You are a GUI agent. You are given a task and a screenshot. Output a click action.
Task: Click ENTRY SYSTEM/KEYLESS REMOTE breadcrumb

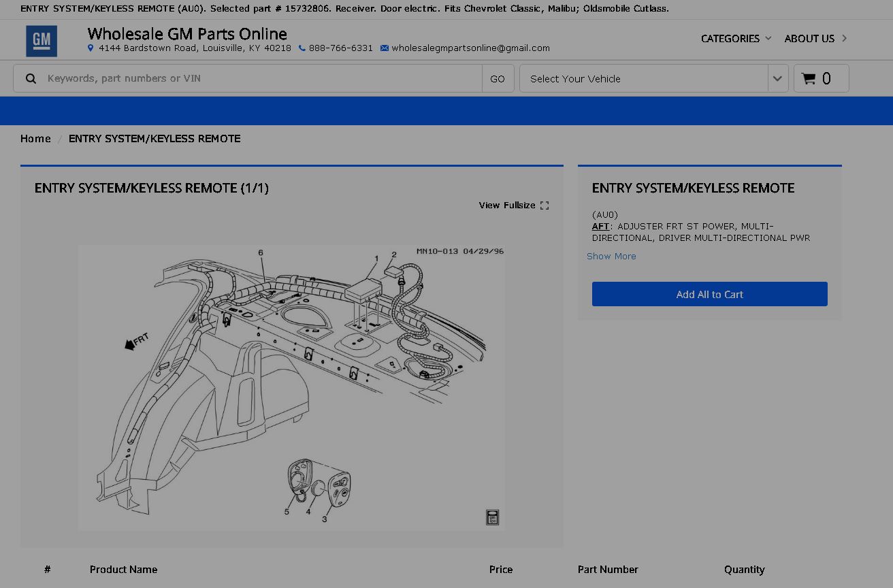pyautogui.click(x=155, y=139)
